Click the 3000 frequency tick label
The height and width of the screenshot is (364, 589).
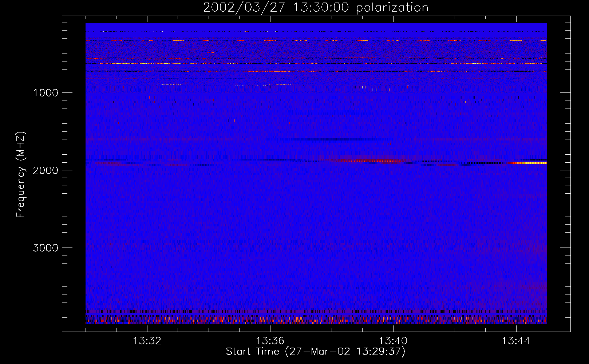click(46, 248)
